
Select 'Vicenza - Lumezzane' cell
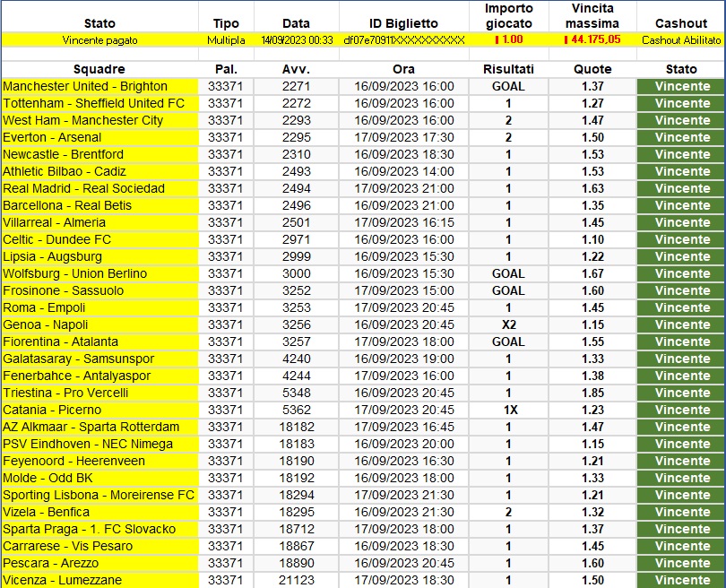[x=100, y=581]
